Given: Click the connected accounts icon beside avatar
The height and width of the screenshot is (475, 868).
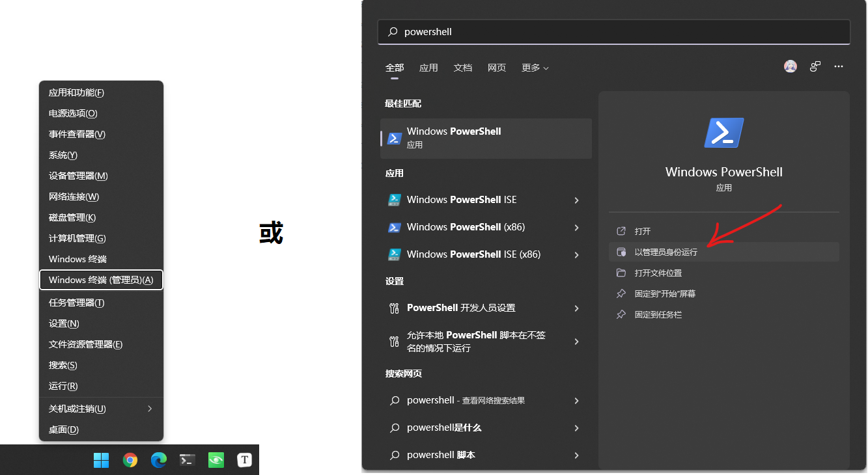Looking at the screenshot, I should click(x=815, y=66).
